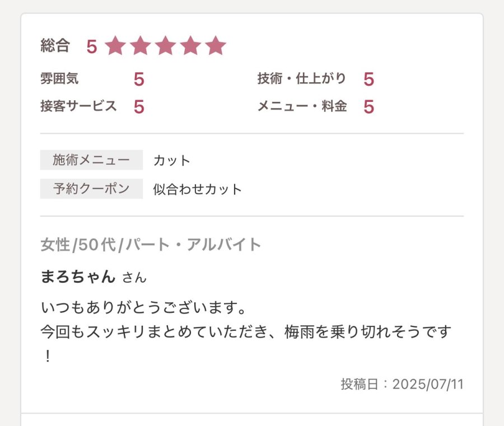The width and height of the screenshot is (504, 426).
Task: Click the 投稿日 2025/07/11 date
Action: [x=402, y=384]
